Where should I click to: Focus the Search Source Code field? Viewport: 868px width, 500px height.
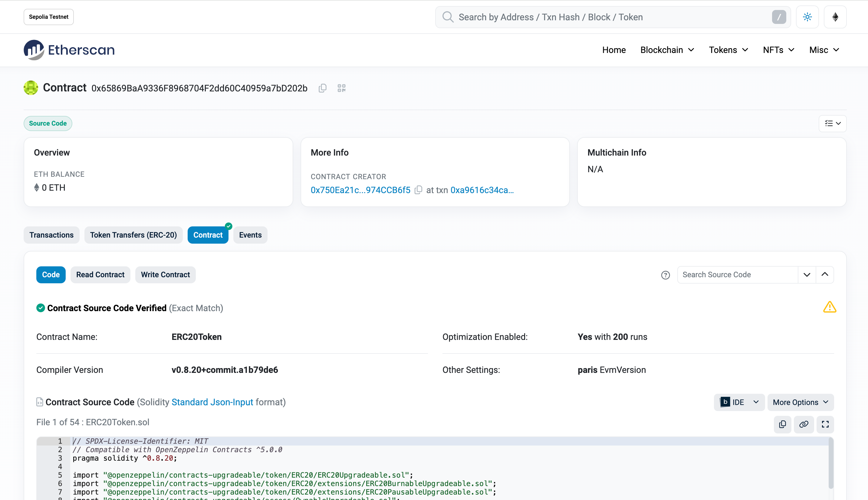pyautogui.click(x=738, y=275)
